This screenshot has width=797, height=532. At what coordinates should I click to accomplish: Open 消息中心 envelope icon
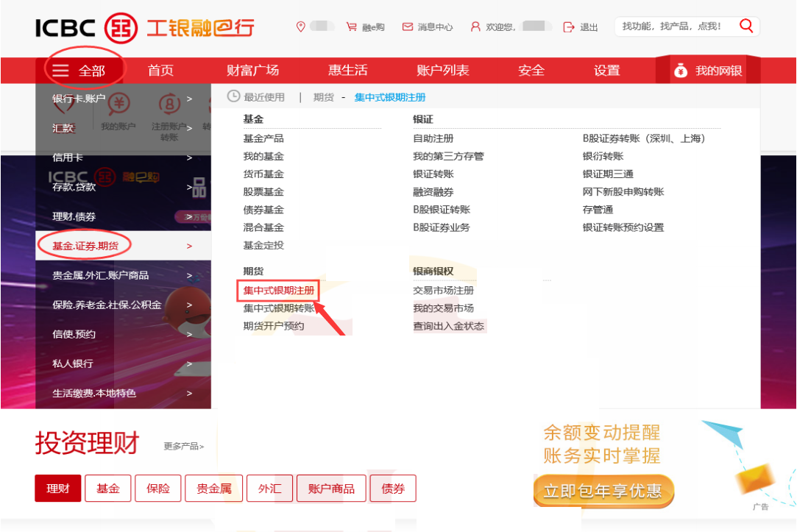pyautogui.click(x=408, y=27)
